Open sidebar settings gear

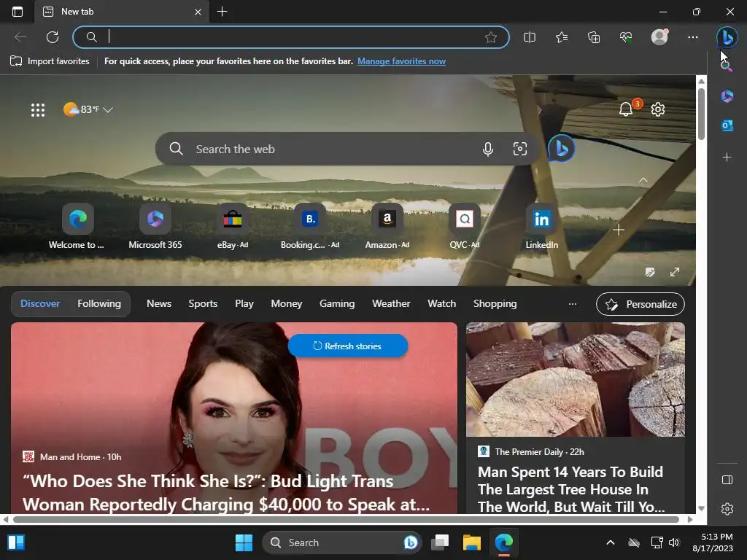(x=727, y=508)
